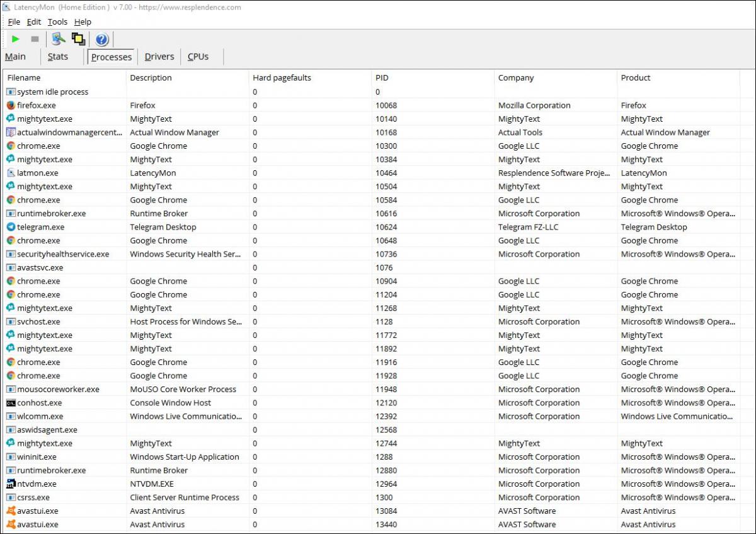Click the monitor-with-pointer toolbar icon
Screen dimensions: 756x534
(x=59, y=39)
